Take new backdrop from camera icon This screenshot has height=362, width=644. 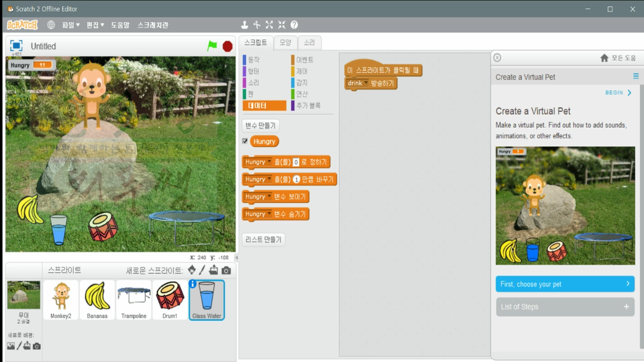[37, 346]
